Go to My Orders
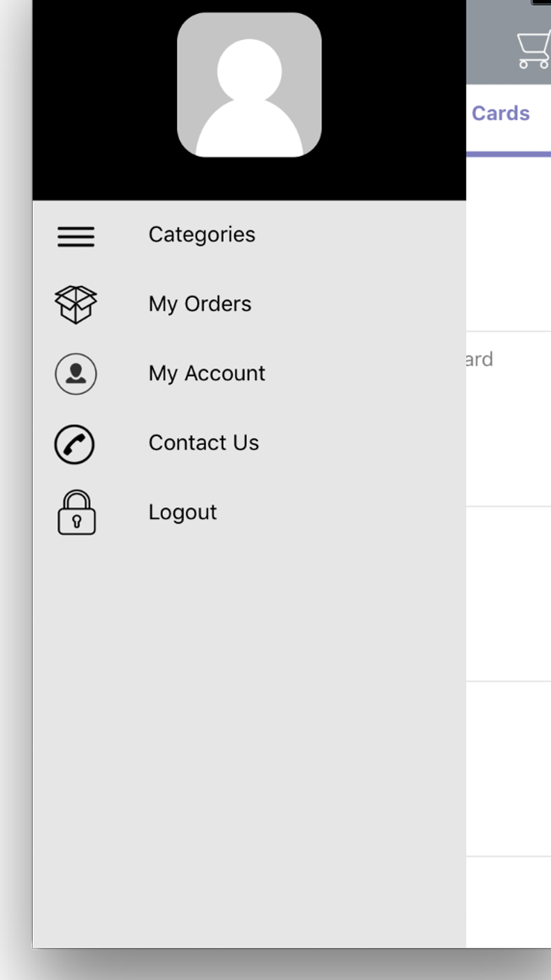551x980 pixels. click(199, 304)
